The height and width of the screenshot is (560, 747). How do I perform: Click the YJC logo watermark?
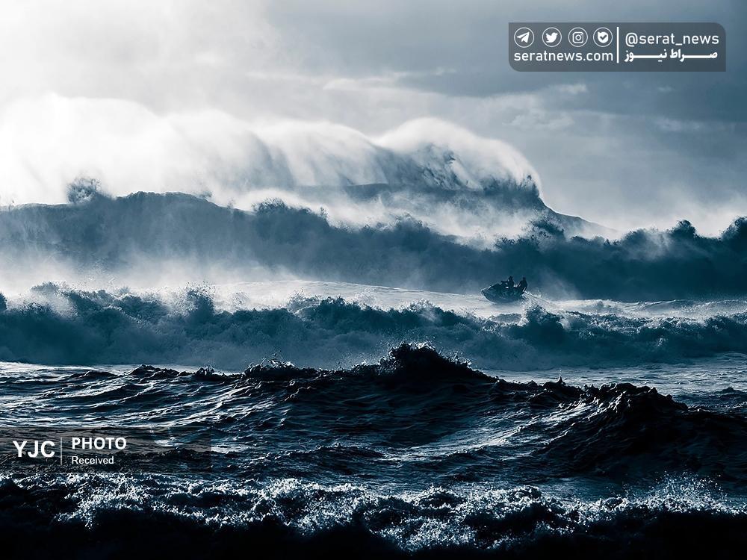tap(34, 449)
